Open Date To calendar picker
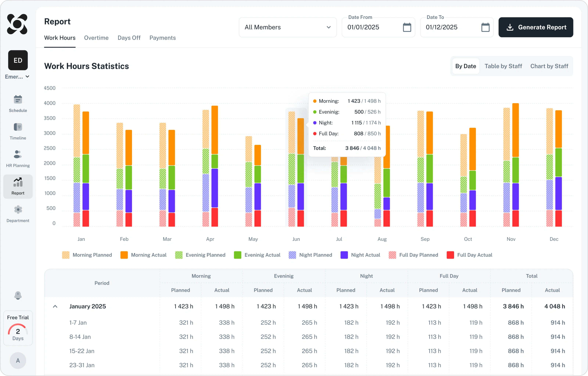Viewport: 588px width, 376px height. (485, 27)
